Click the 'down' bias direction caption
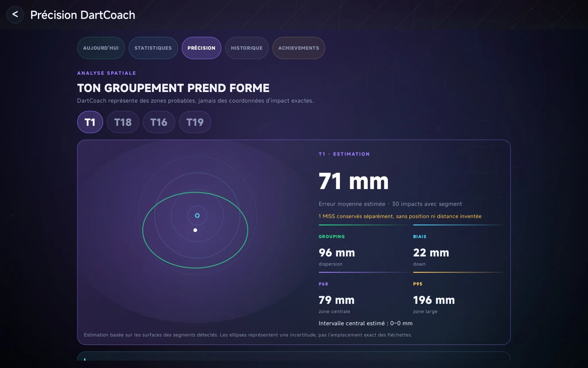Screen dimensions: 588x368 [x=419, y=264]
